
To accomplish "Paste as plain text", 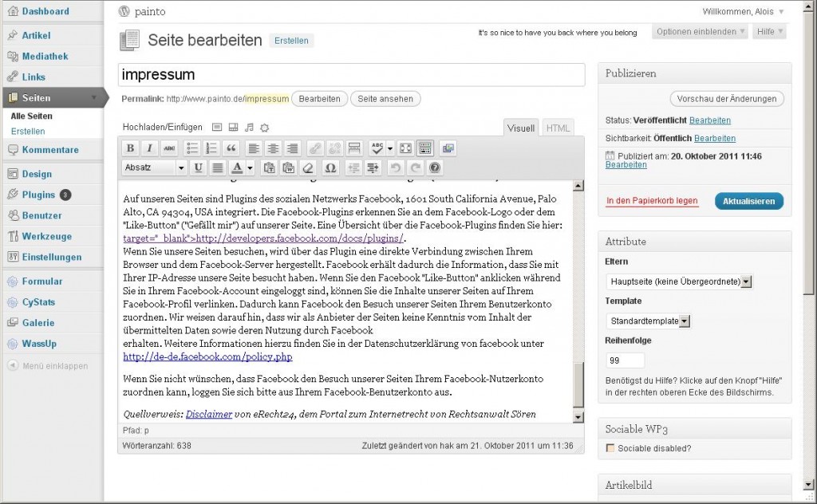I will [x=270, y=167].
